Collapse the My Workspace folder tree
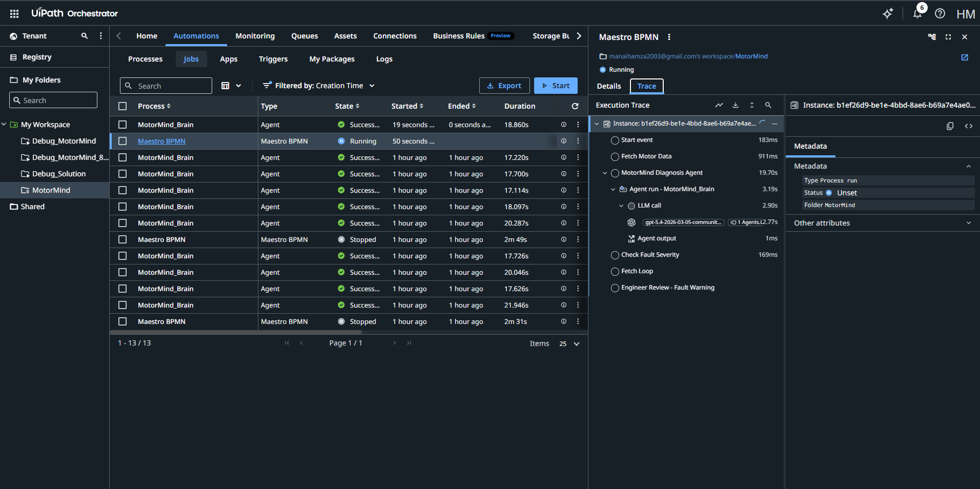Viewport: 980px width, 489px height. 4,125
